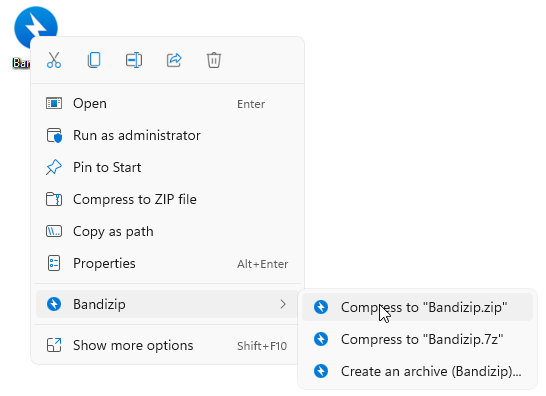Click the Delete trash can icon

pyautogui.click(x=214, y=60)
